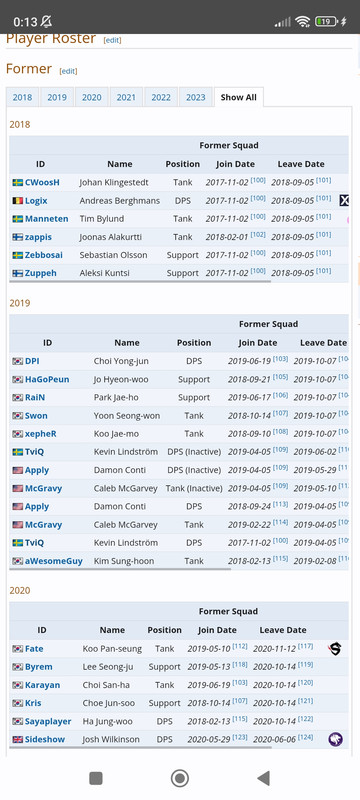Switch to the 2020 tab
The image size is (360, 800).
click(x=92, y=97)
